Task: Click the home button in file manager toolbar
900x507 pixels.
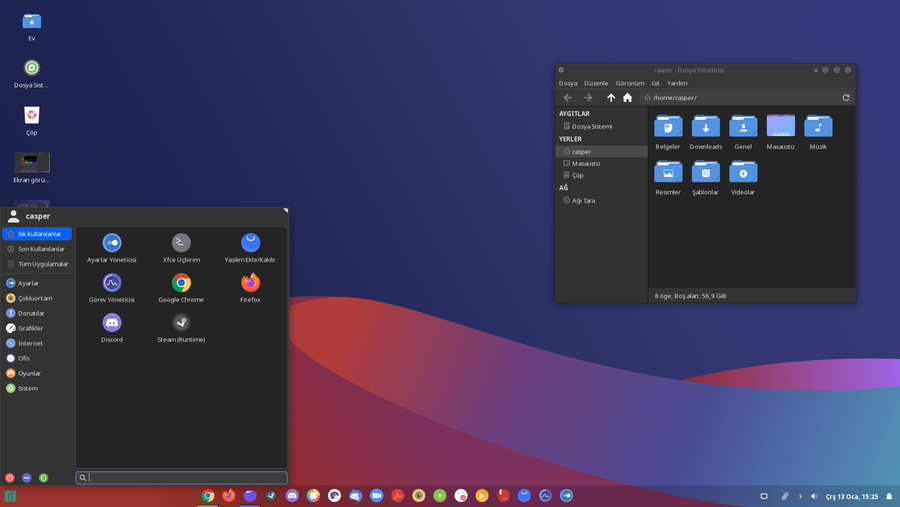Action: tap(627, 98)
